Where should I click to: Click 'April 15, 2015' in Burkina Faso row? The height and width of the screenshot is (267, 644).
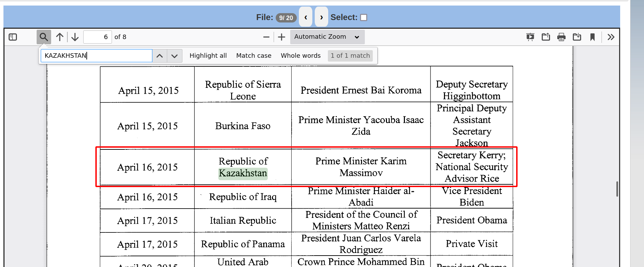(x=148, y=126)
